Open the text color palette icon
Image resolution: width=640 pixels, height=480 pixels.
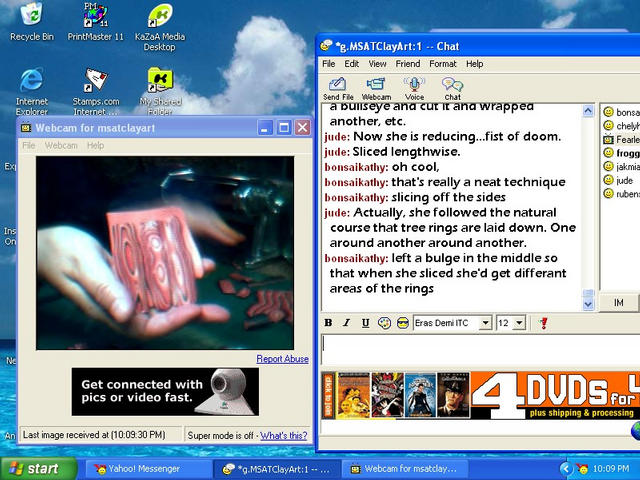point(384,323)
